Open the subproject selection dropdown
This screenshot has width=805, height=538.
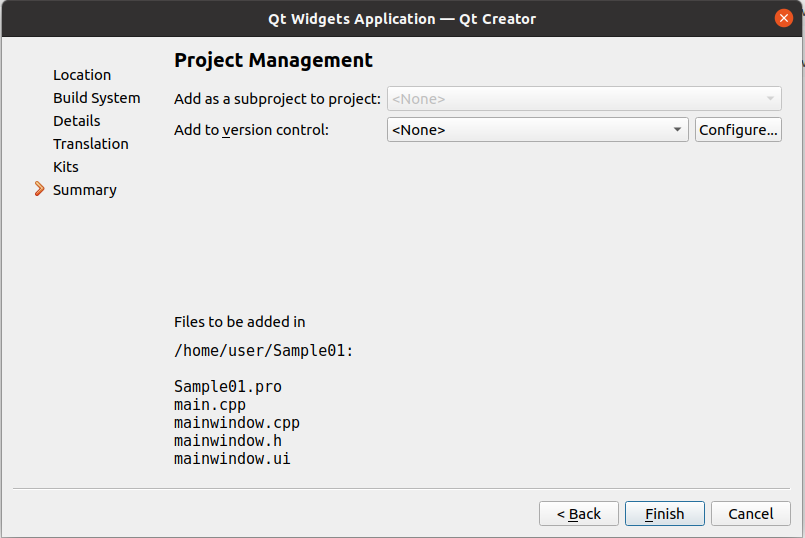pyautogui.click(x=584, y=99)
